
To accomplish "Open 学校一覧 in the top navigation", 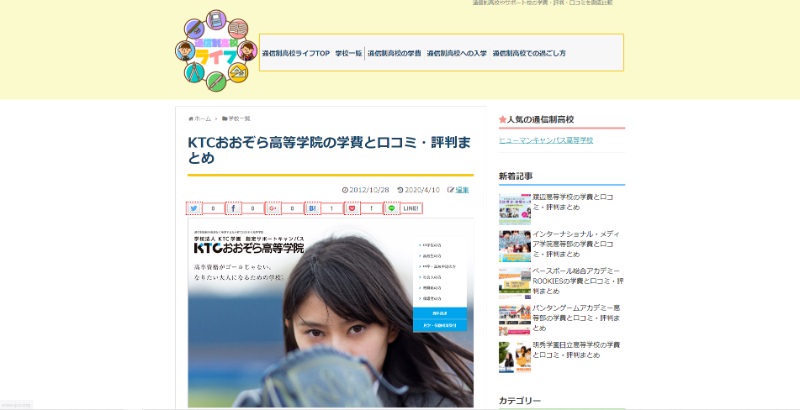I will (x=349, y=53).
